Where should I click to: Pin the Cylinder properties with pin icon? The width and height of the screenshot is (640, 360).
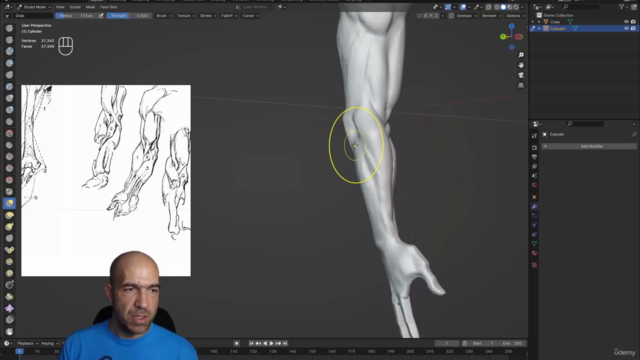pos(634,134)
